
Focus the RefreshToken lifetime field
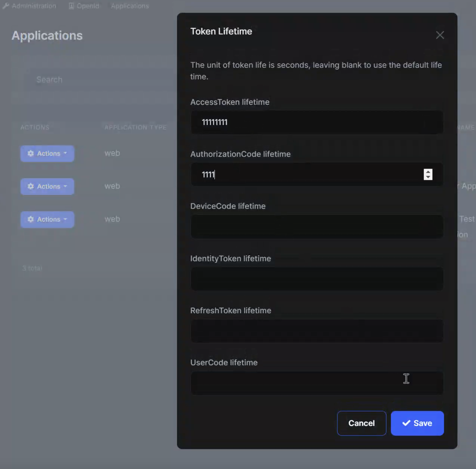317,331
